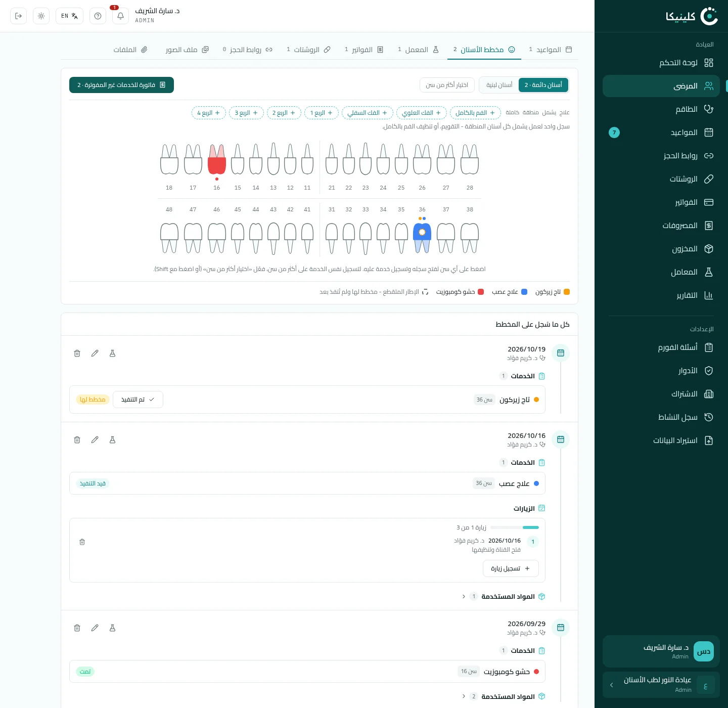
Task: Select the أسنان دائمة toggle
Action: [x=543, y=85]
